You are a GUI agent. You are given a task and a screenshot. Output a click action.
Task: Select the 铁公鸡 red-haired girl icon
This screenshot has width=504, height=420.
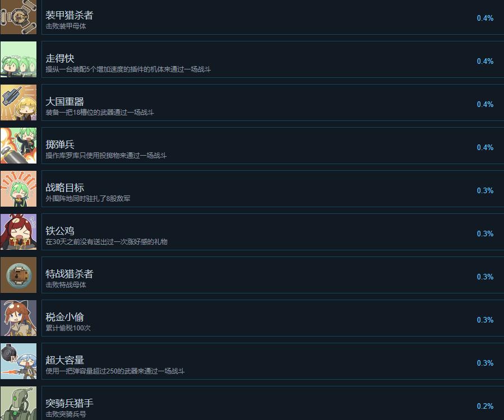tap(19, 232)
